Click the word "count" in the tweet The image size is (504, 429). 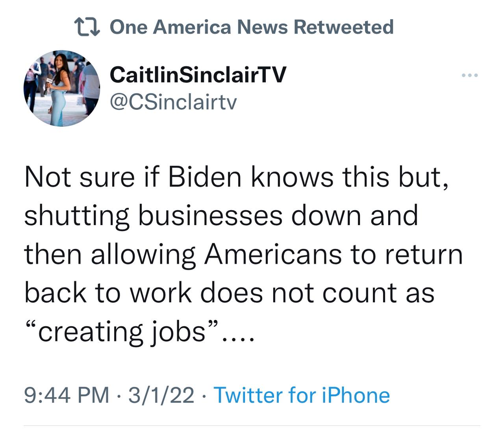[359, 293]
